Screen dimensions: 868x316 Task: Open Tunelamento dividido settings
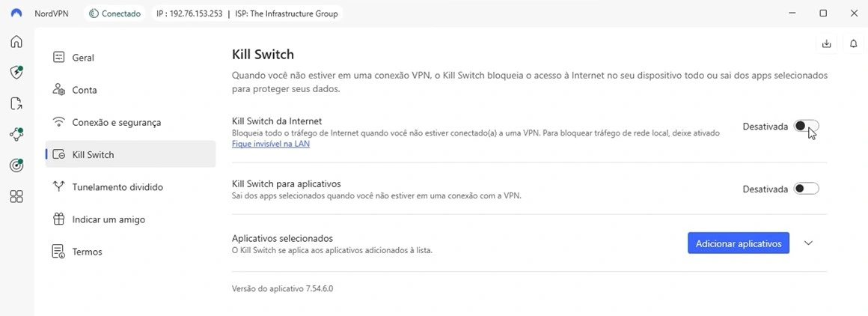[x=130, y=186]
